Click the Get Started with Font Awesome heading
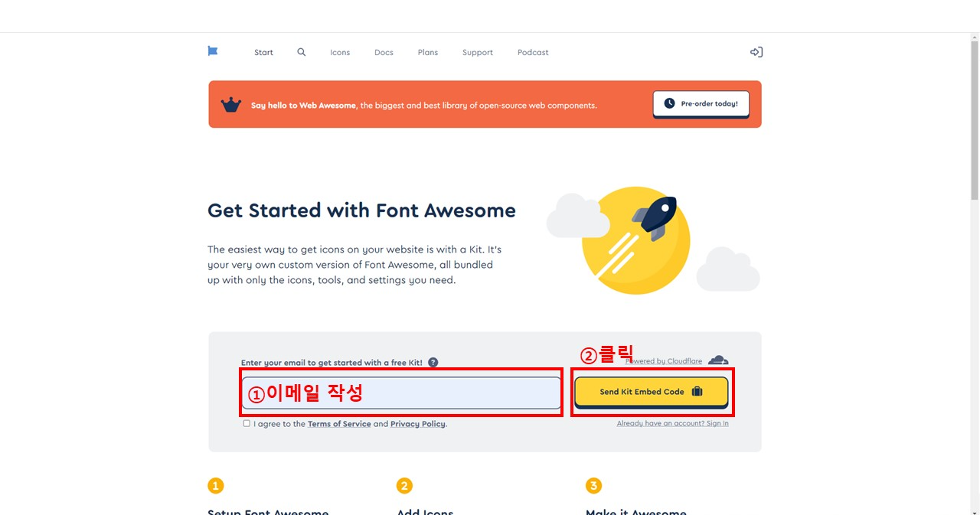 [x=361, y=210]
